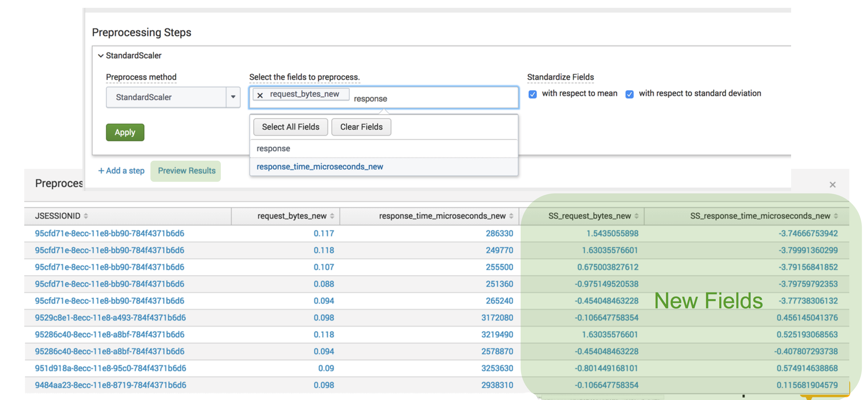Screen dimensions: 868x400
Task: Open session 9484aa23-8ecc-11e8-8719-784f4371b6d6
Action: 110,385
